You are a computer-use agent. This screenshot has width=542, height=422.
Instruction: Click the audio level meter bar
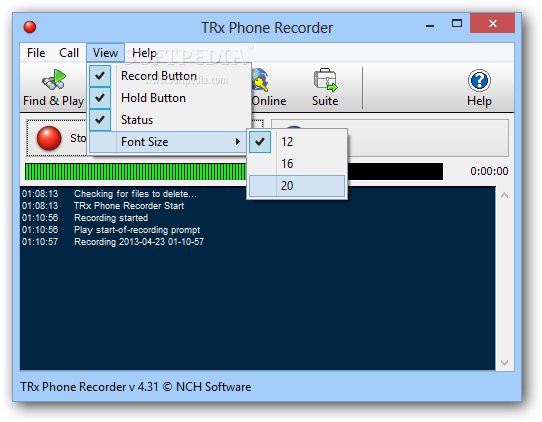(x=234, y=171)
